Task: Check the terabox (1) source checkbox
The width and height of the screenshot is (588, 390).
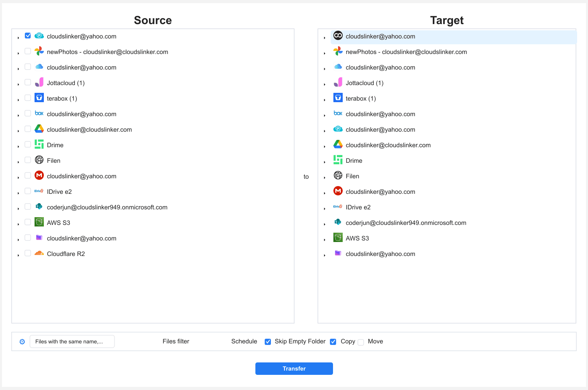Action: 28,98
